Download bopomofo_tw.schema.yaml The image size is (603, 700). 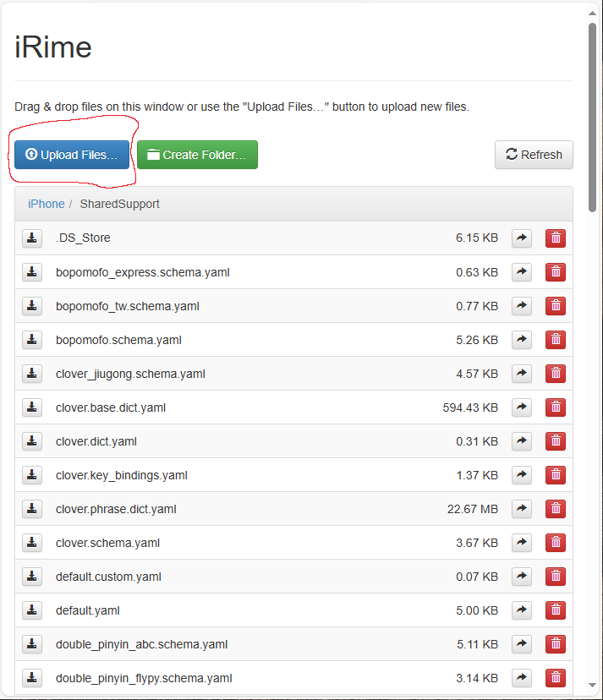tap(32, 306)
